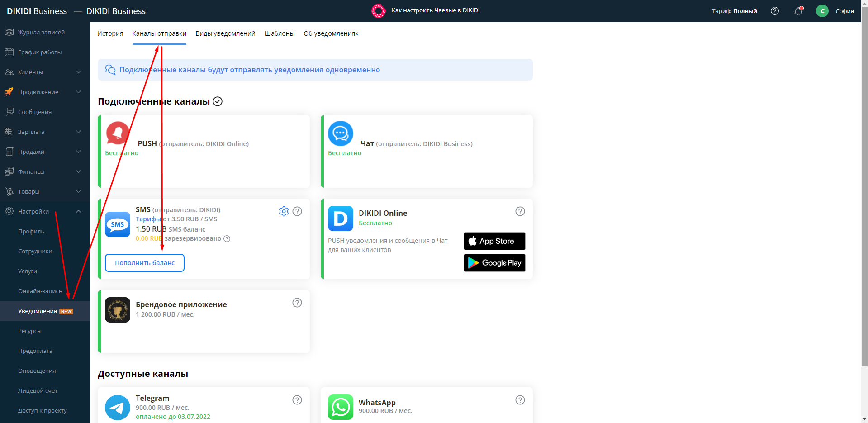Click the "оплачено до 03.07.2022" Telegram text

173,417
